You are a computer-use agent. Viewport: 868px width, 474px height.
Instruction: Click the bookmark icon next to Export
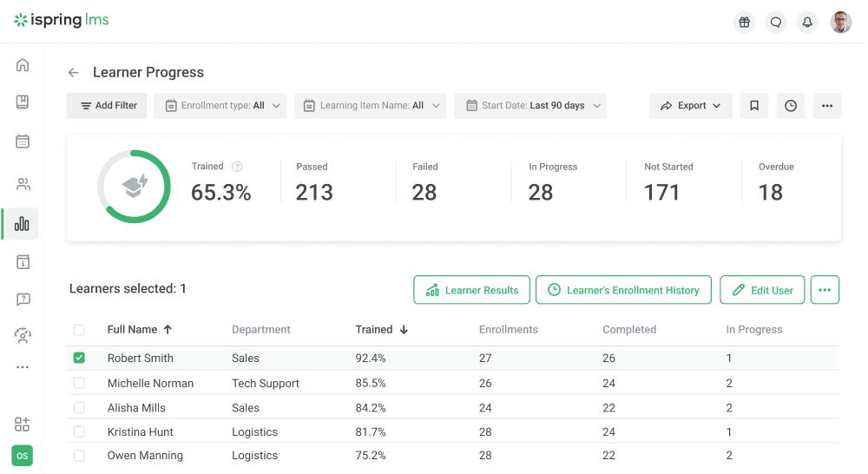754,106
